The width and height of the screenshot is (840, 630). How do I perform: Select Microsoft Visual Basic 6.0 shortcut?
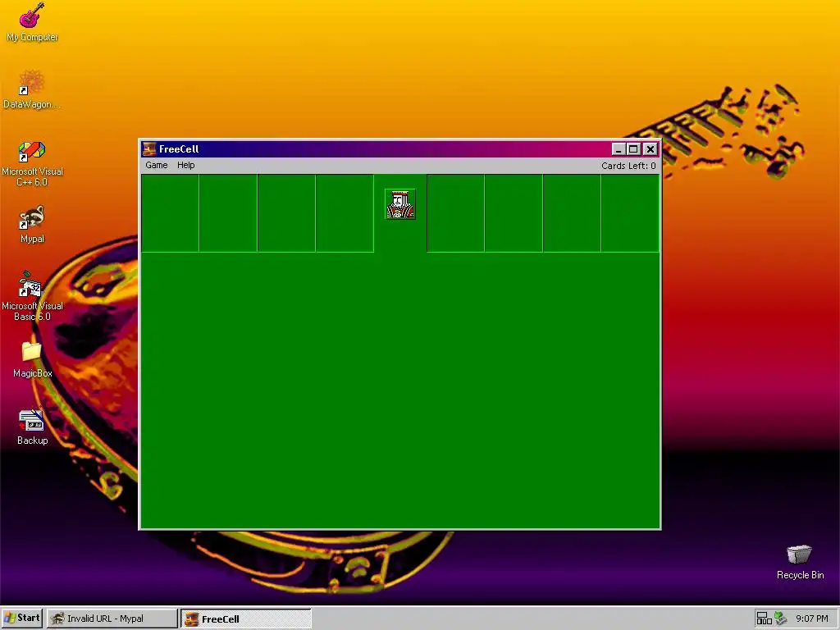click(32, 297)
